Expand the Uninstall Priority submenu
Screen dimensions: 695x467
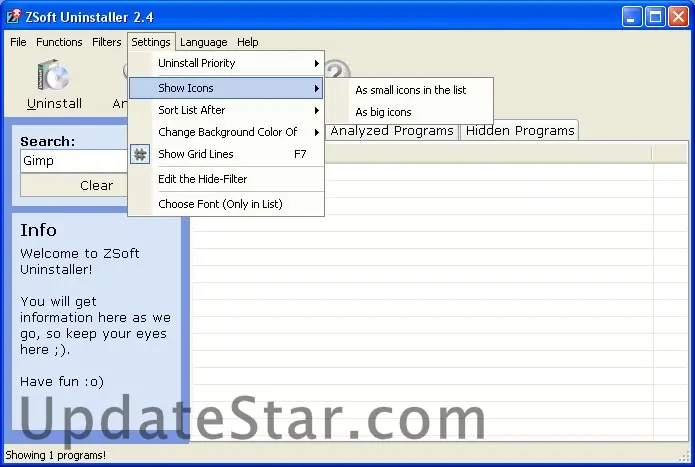tap(226, 63)
